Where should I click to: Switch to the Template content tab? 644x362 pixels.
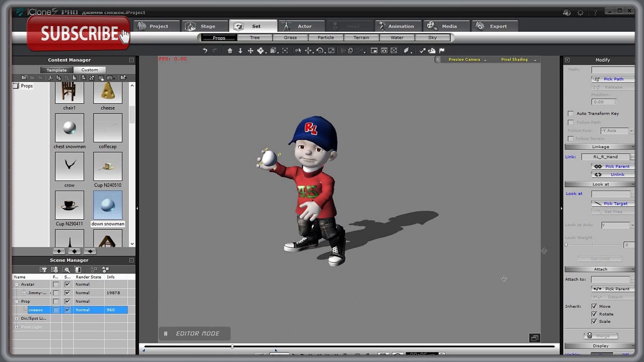(x=56, y=70)
